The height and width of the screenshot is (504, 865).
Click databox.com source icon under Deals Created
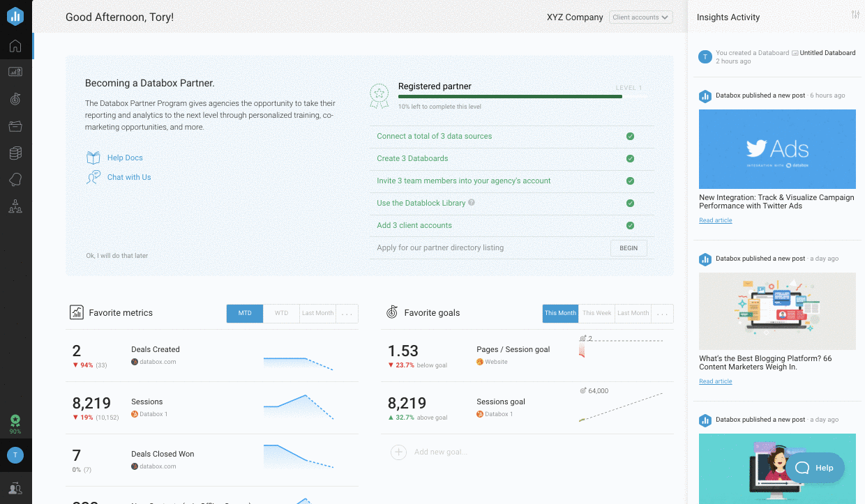[135, 362]
